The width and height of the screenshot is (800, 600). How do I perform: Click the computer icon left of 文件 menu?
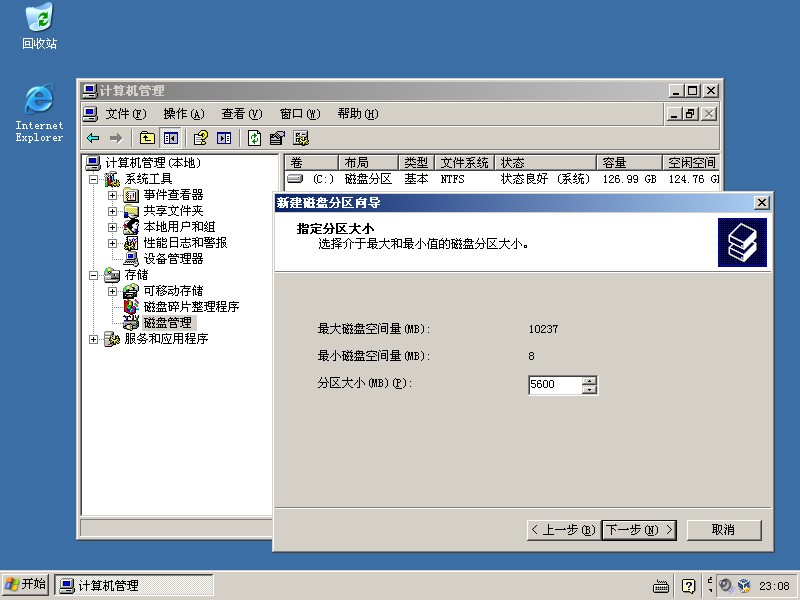[x=90, y=114]
